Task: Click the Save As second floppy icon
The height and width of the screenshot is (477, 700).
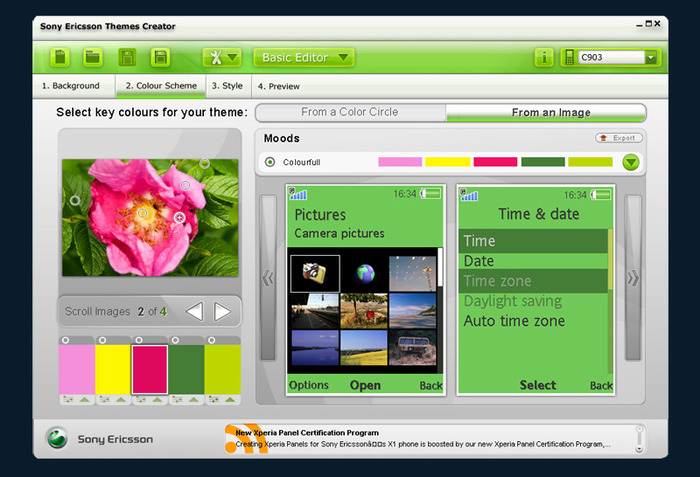Action: click(x=160, y=58)
